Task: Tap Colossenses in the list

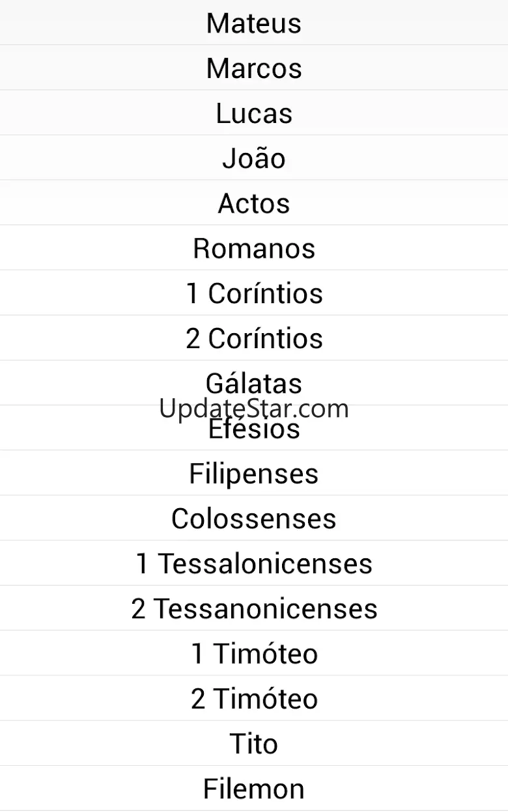Action: point(254,518)
